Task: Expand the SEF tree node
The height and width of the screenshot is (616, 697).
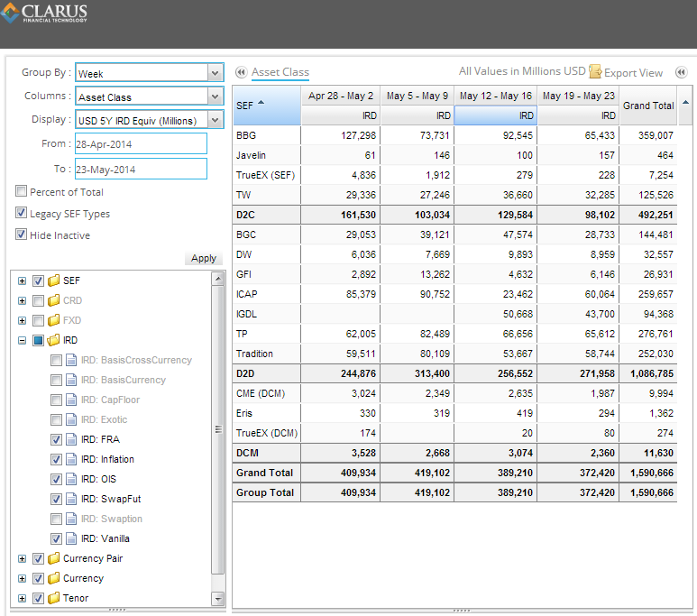Action: tap(22, 280)
